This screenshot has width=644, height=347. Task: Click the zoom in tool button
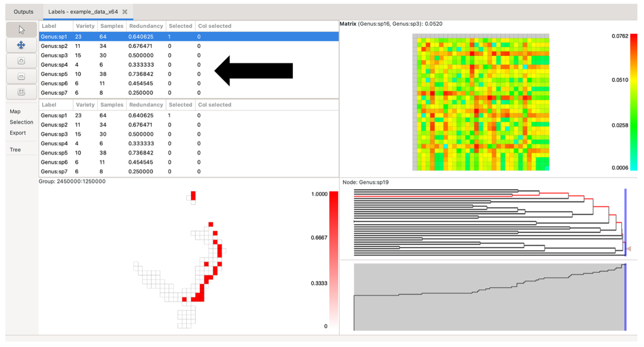[21, 61]
